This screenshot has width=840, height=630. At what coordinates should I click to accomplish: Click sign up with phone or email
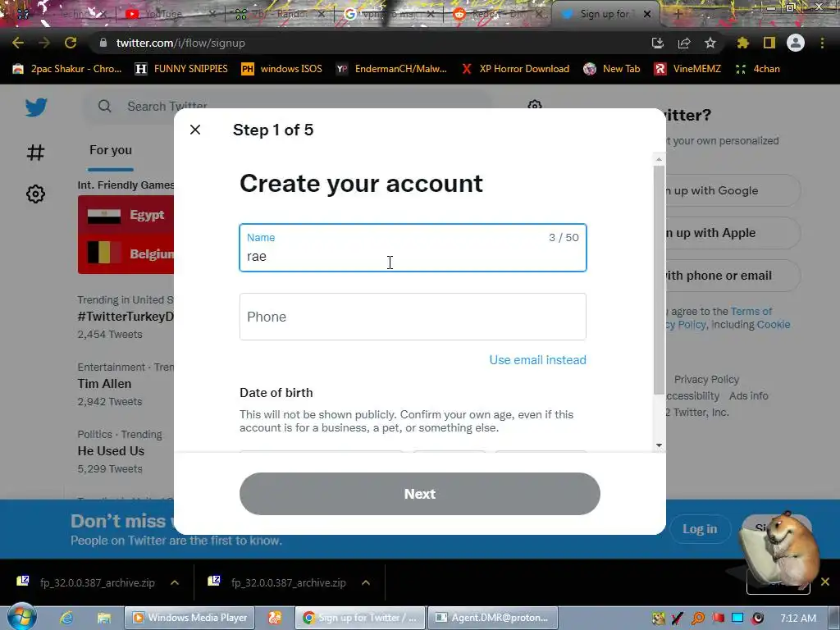731,276
